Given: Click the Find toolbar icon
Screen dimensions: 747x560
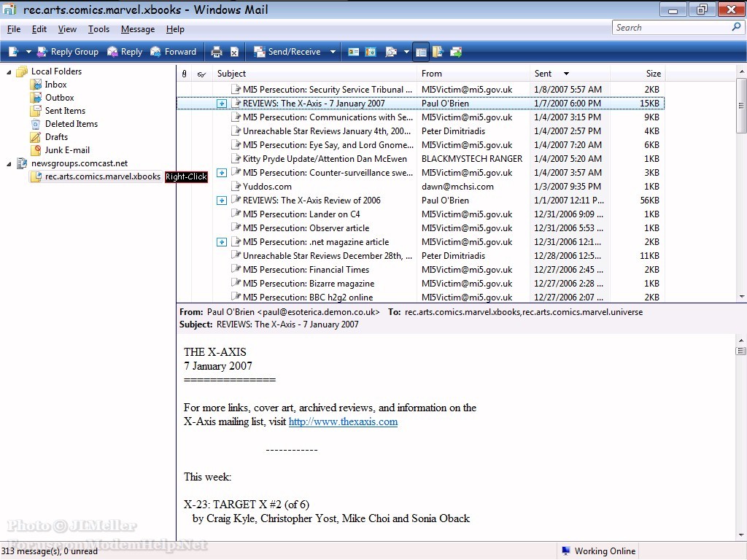Looking at the screenshot, I should click(391, 52).
